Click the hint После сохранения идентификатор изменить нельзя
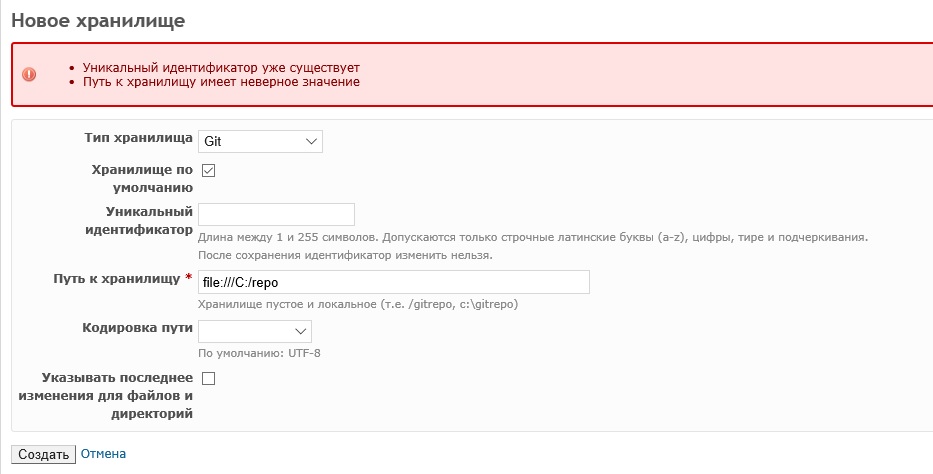The width and height of the screenshot is (933, 474). [x=345, y=256]
